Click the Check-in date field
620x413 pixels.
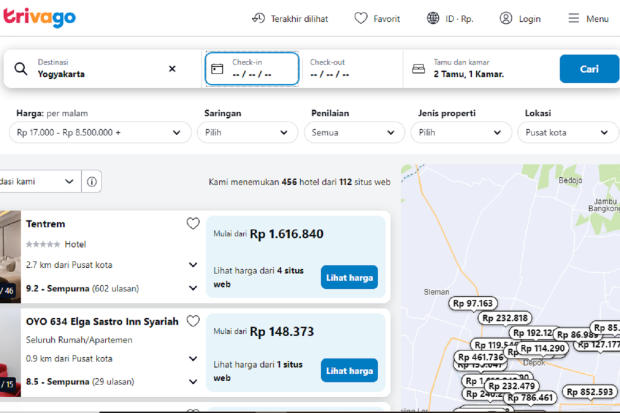click(x=252, y=68)
